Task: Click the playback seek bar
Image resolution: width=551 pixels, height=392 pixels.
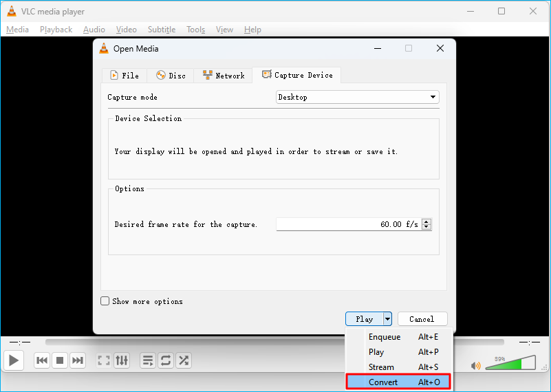Action: (274, 342)
